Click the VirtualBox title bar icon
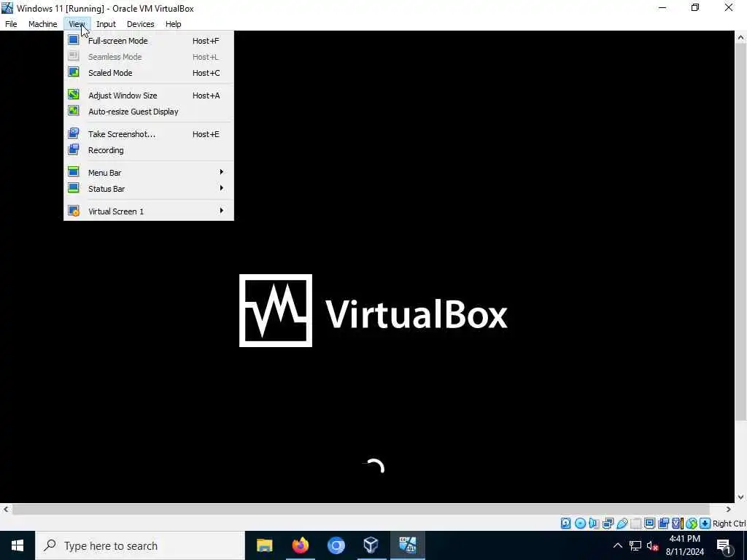The image size is (747, 560). 7,8
